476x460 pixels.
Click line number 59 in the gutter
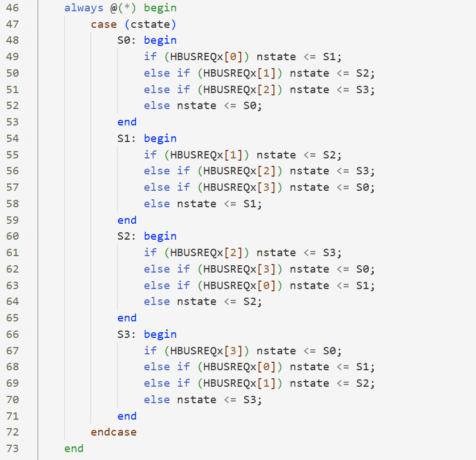click(x=12, y=220)
